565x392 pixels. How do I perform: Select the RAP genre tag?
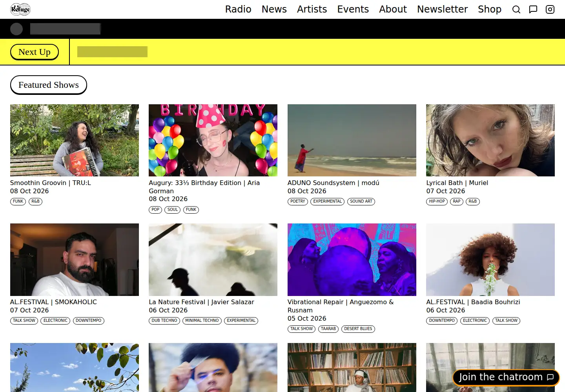tap(457, 201)
